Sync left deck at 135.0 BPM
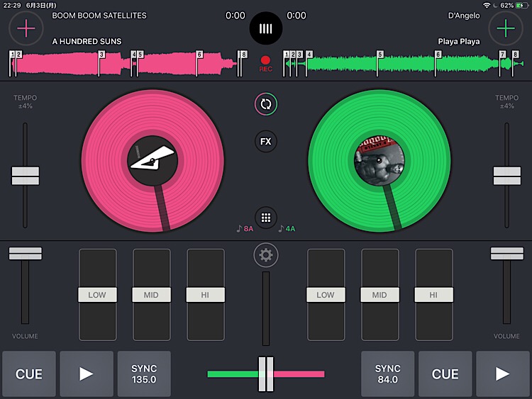Viewport: 532px width, 399px height. pos(144,374)
